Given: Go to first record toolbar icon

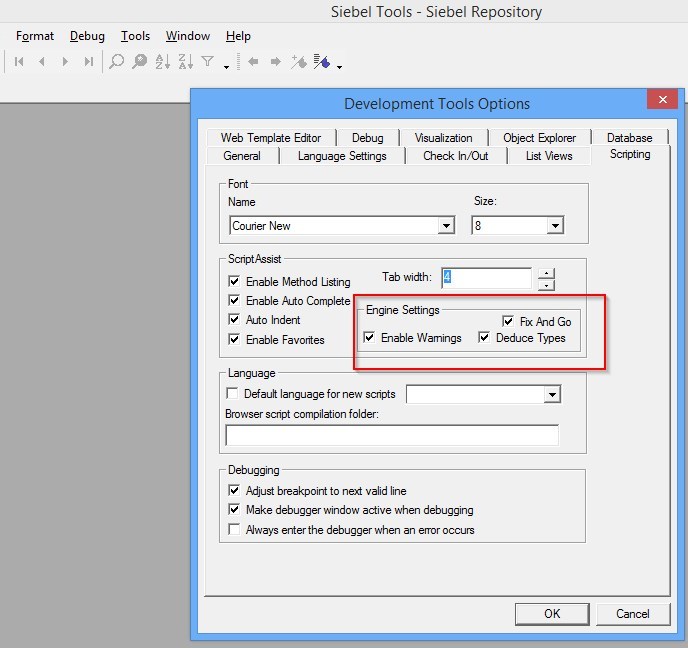Looking at the screenshot, I should click(19, 62).
